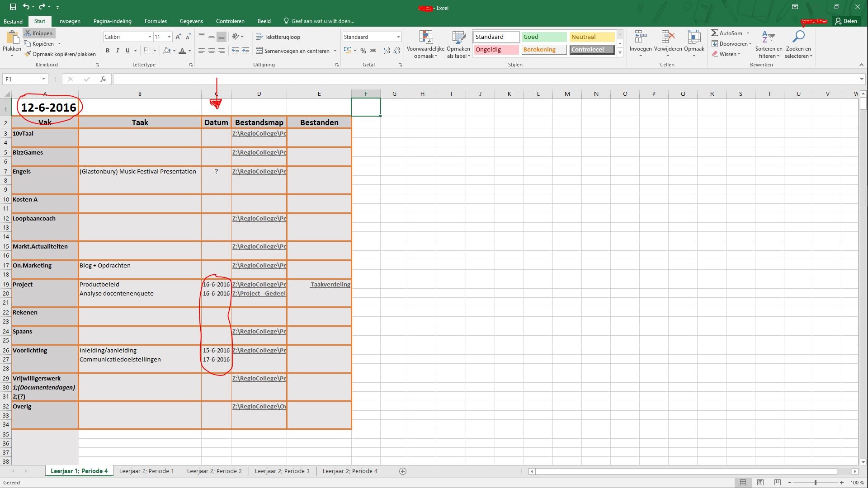Open Sorteren en filteren
868x488 pixels.
pos(769,45)
